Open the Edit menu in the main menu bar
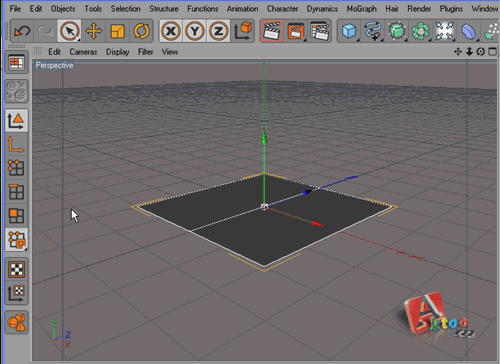This screenshot has height=364, width=500. pyautogui.click(x=36, y=9)
